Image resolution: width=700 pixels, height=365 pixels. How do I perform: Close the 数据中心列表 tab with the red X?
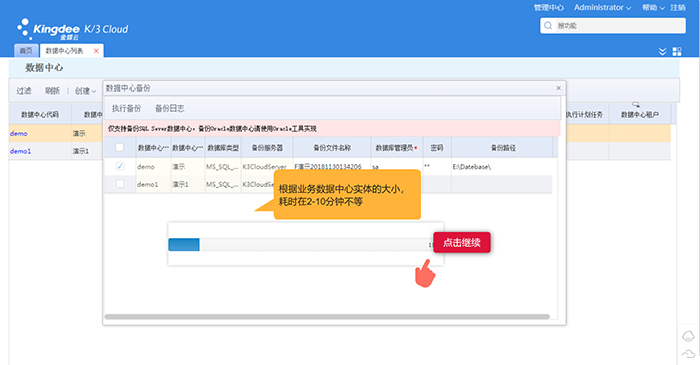[96, 51]
